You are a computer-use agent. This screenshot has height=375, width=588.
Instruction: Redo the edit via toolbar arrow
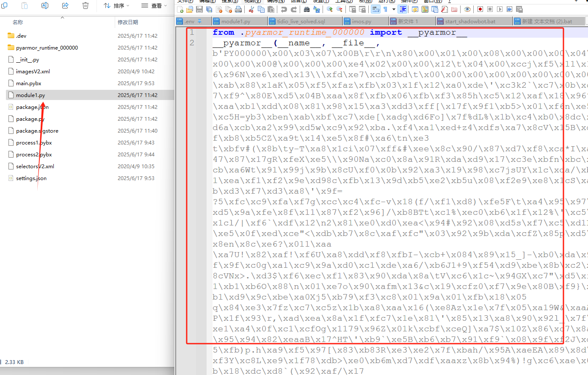294,9
